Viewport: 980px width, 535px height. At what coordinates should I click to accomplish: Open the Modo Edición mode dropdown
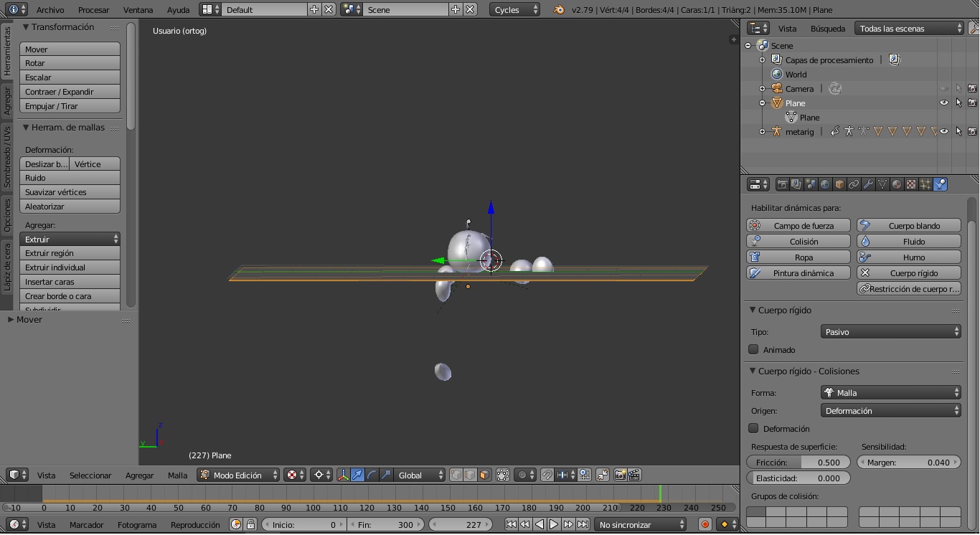click(x=239, y=475)
